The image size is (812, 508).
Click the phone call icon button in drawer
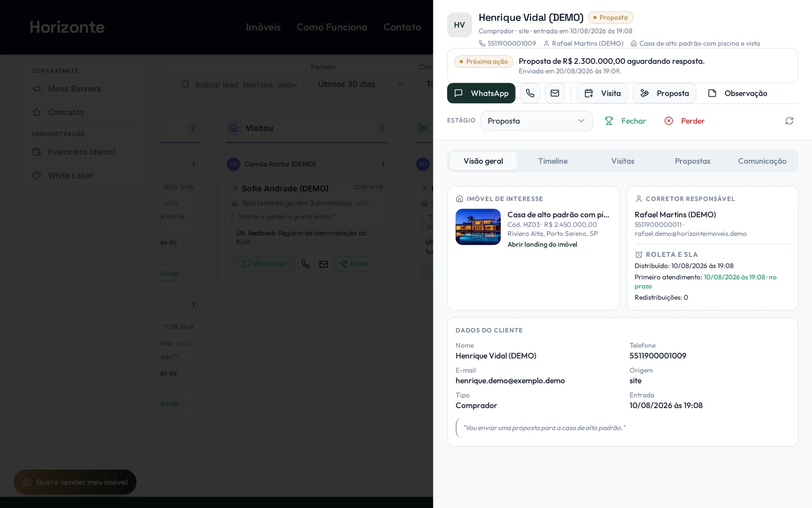coord(530,93)
